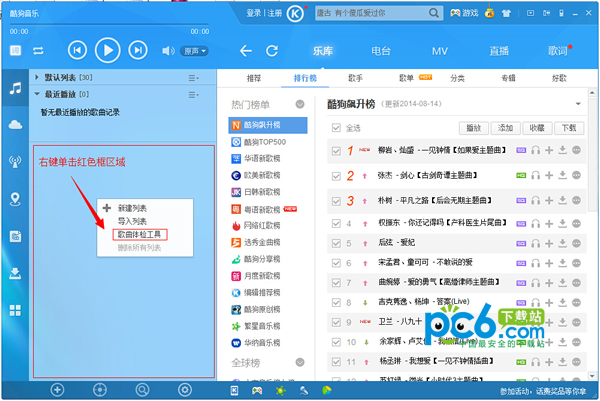This screenshot has height=401, width=600.
Task: Toggle the repeat play mode icon
Action: (38, 51)
